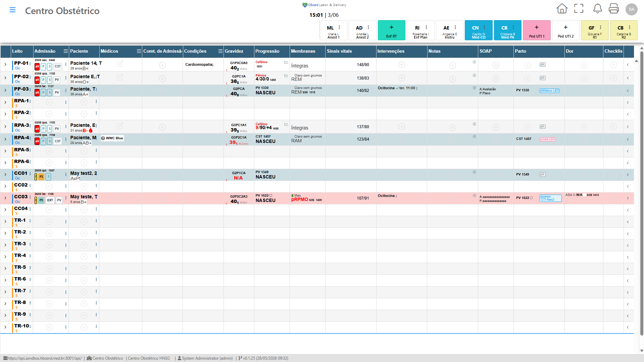The image size is (644, 362).
Task: Edit doctors for RPA-3 pencil icon
Action: click(x=120, y=126)
